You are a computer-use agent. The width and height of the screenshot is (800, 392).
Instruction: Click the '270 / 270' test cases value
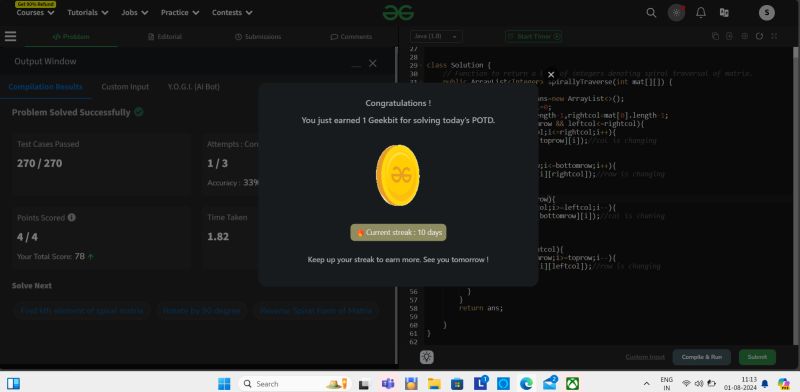(x=39, y=163)
